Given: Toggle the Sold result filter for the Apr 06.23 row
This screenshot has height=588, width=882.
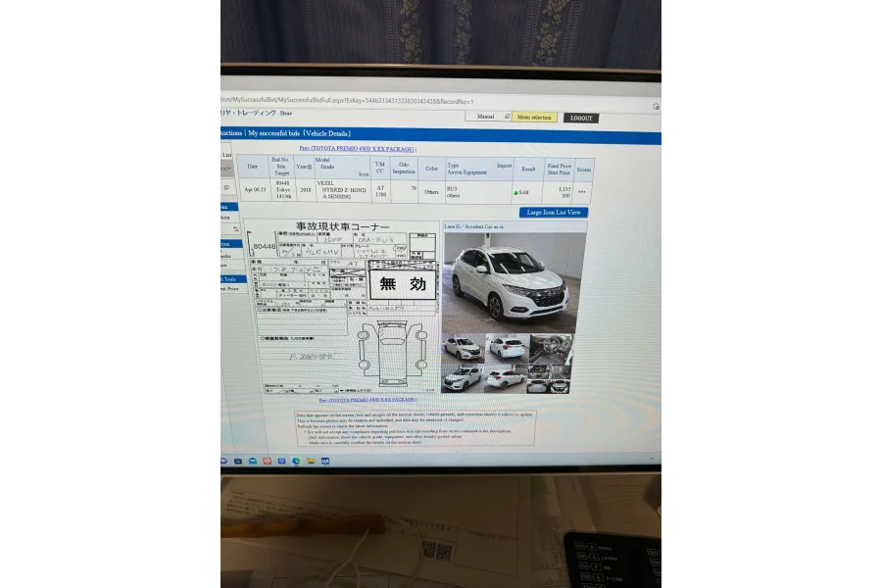Looking at the screenshot, I should [520, 192].
